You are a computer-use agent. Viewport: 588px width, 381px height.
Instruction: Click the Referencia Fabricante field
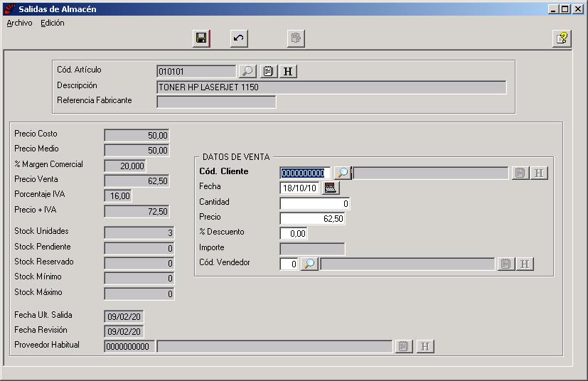tap(216, 102)
